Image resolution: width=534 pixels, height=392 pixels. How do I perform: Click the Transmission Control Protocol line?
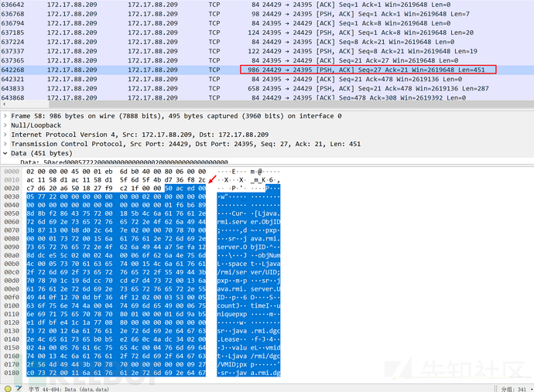click(x=186, y=144)
